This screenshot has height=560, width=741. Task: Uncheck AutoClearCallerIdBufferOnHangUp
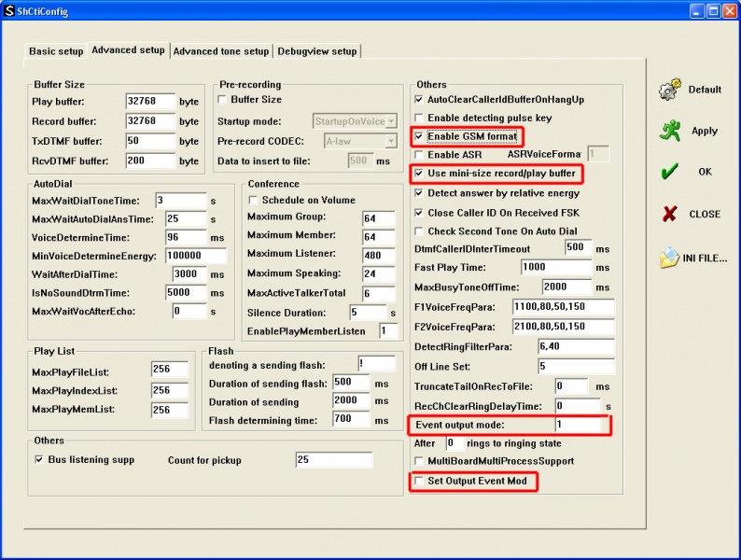pos(418,99)
